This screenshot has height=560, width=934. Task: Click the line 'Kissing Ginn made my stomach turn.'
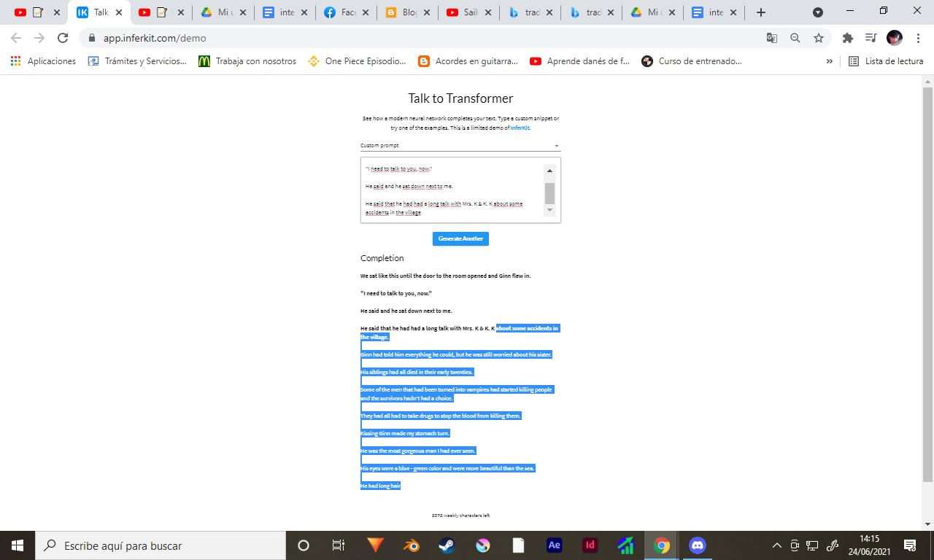405,433
